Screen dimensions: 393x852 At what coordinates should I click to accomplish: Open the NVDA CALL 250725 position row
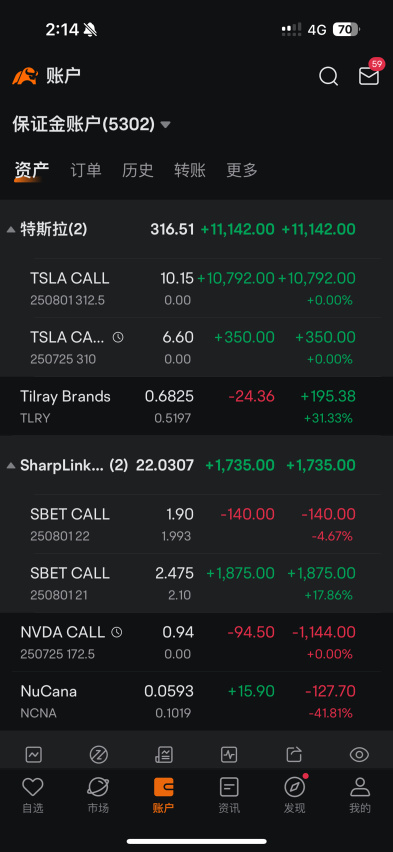[196, 642]
